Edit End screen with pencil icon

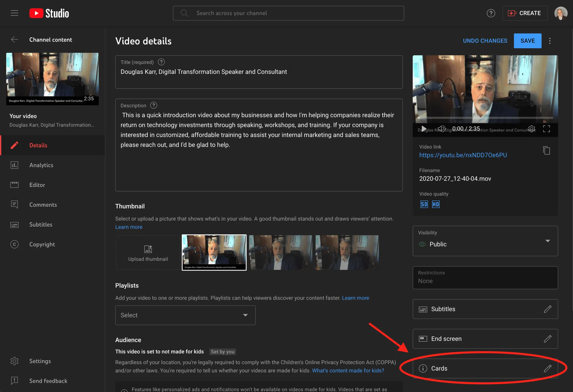coord(548,339)
